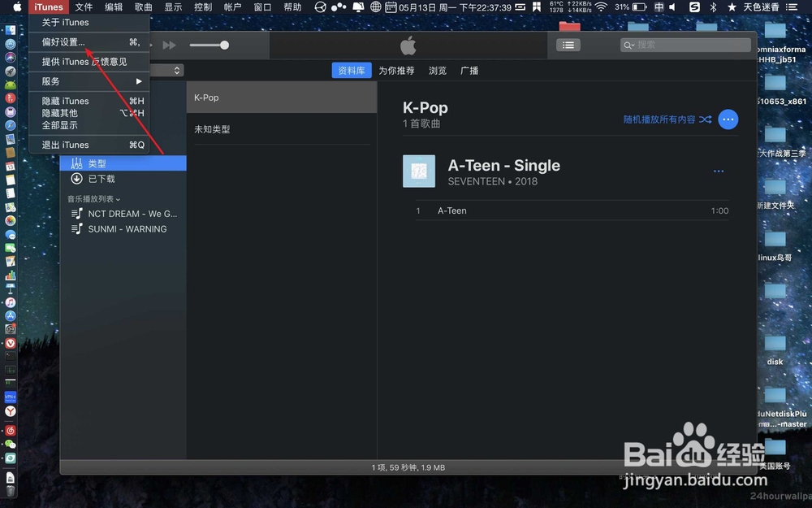Open Bluetooth menu bar icon
Image resolution: width=812 pixels, height=508 pixels.
713,7
